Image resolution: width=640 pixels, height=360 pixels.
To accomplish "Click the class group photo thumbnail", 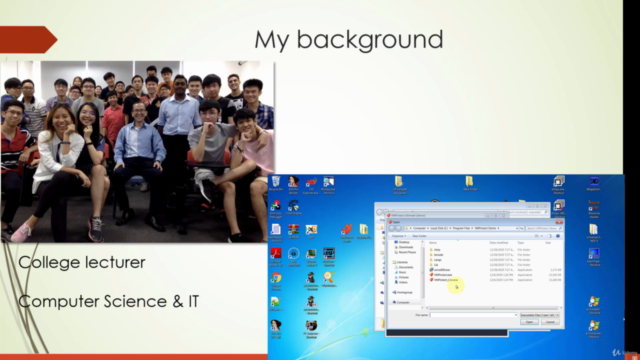I will pyautogui.click(x=138, y=151).
